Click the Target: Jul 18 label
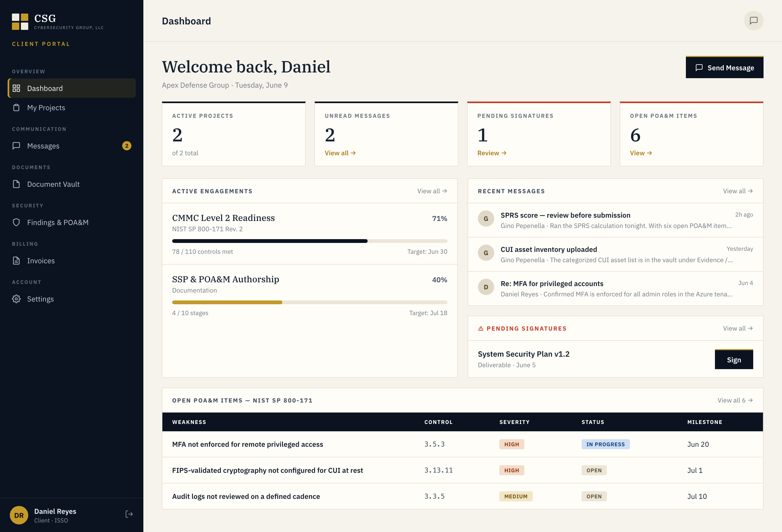Viewport: 782px width, 532px height. (428, 313)
